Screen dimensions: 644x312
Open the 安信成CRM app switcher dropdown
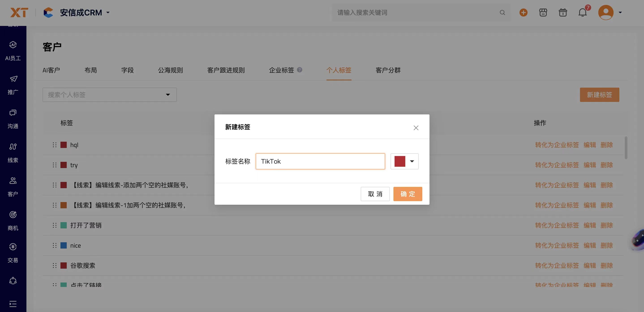[x=108, y=13]
